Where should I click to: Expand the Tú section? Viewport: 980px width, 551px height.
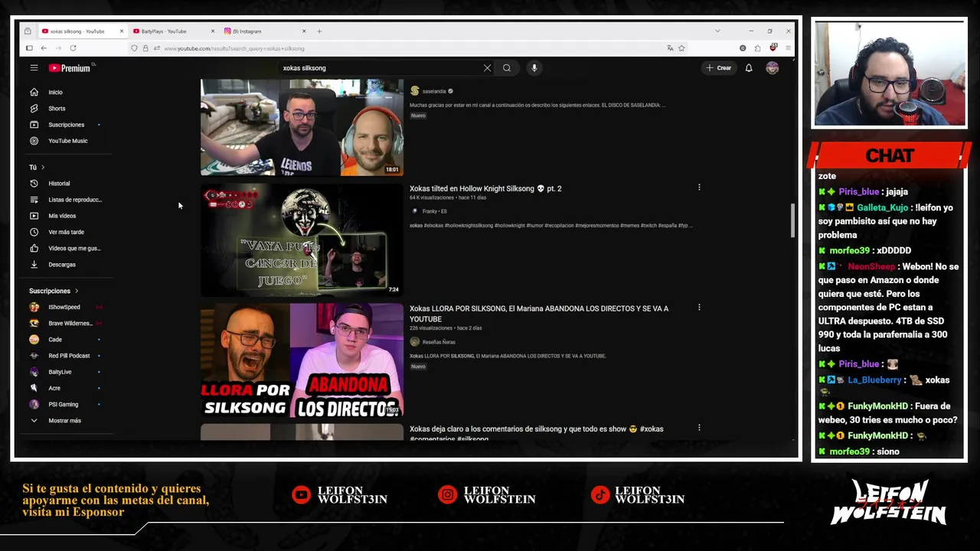coord(37,167)
